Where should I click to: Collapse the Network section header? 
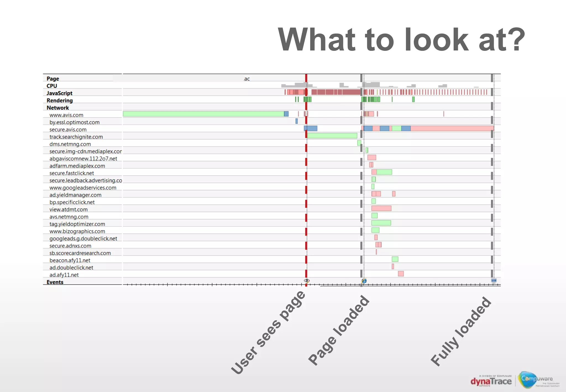coord(57,108)
